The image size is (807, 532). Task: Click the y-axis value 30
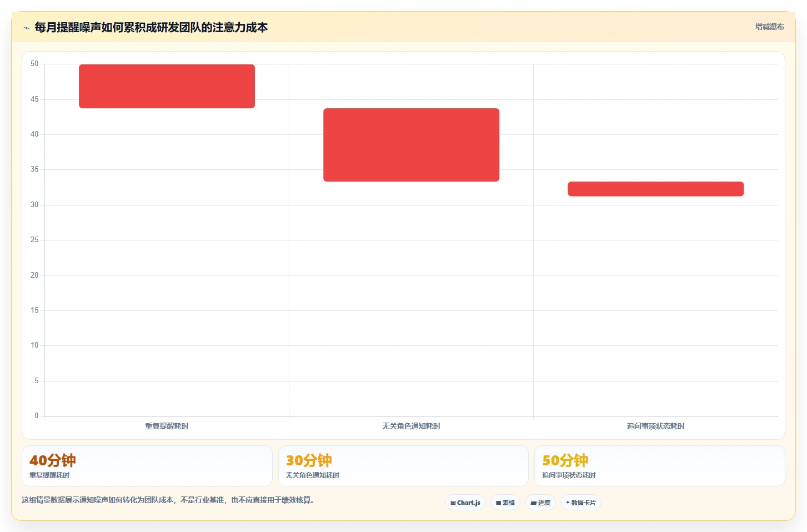click(x=34, y=204)
